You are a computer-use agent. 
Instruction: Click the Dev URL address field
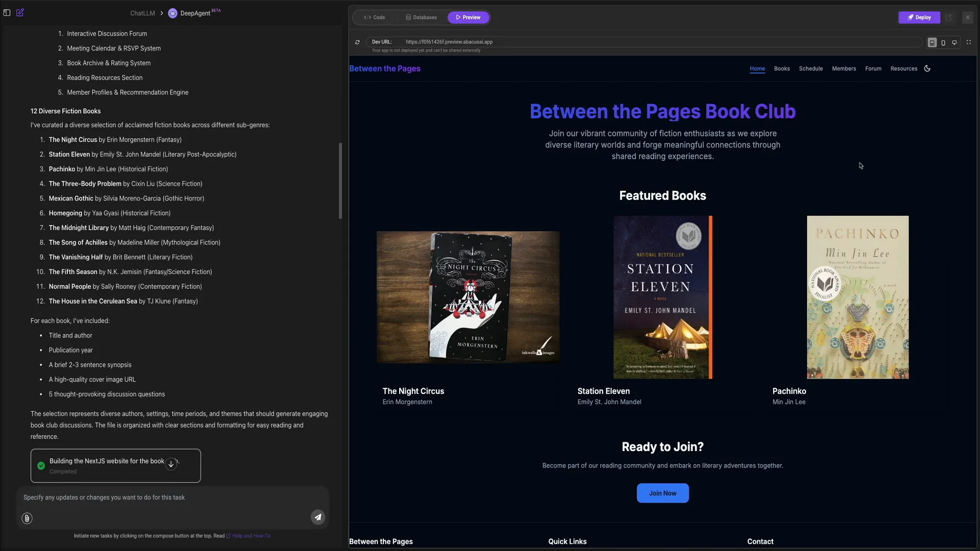click(644, 42)
